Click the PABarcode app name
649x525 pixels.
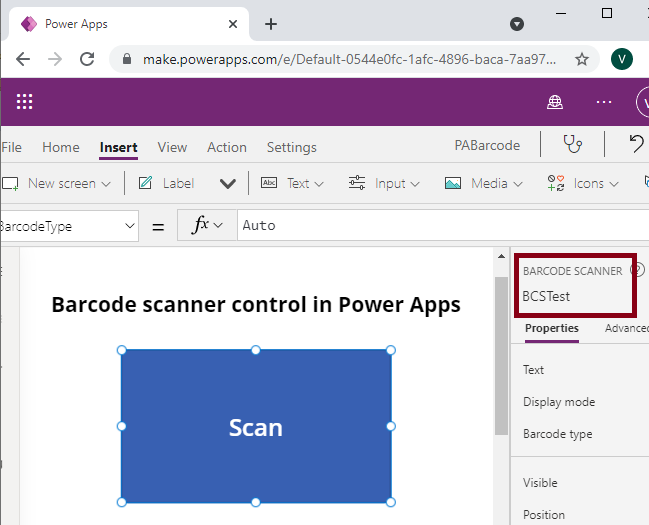pos(487,145)
